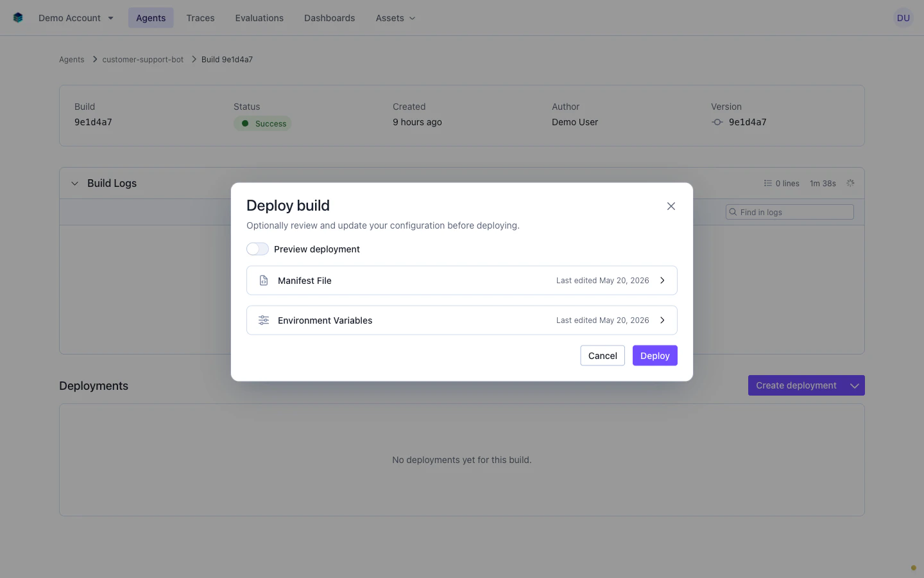Click the Deploy build dialog title
The image size is (924, 578).
coord(288,206)
